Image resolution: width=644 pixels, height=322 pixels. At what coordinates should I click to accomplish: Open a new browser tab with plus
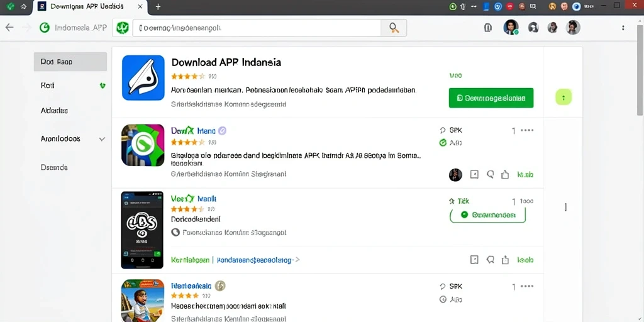pos(158,6)
